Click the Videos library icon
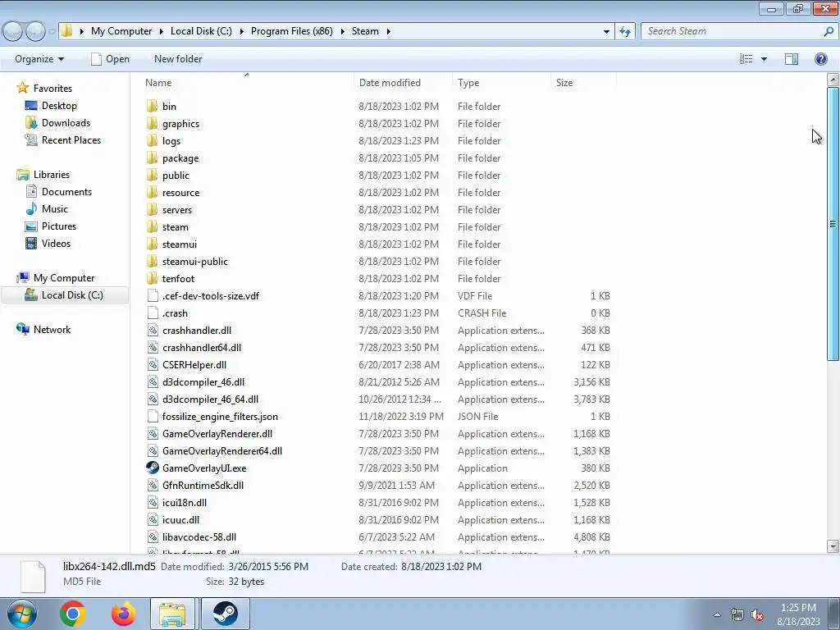840x630 pixels. (32, 243)
